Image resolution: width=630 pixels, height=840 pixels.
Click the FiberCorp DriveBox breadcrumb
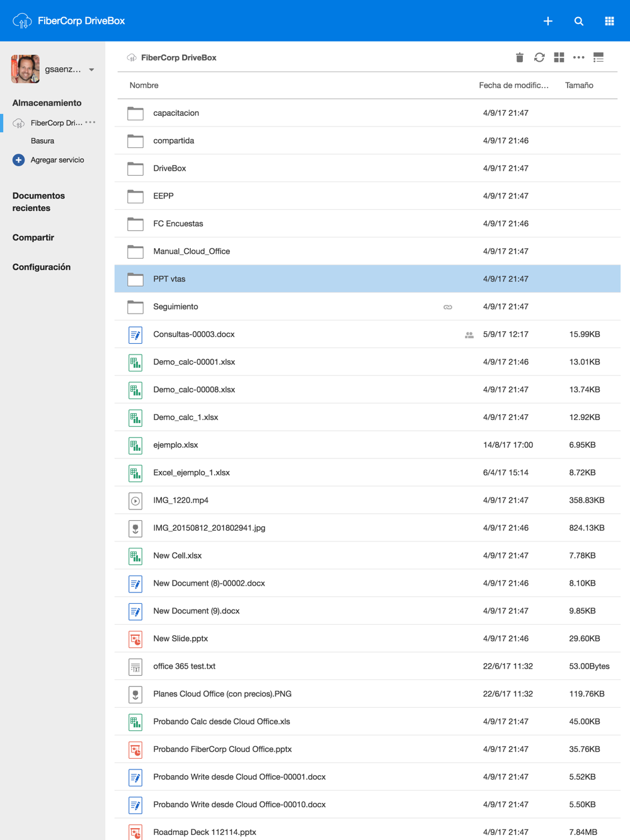(x=179, y=57)
